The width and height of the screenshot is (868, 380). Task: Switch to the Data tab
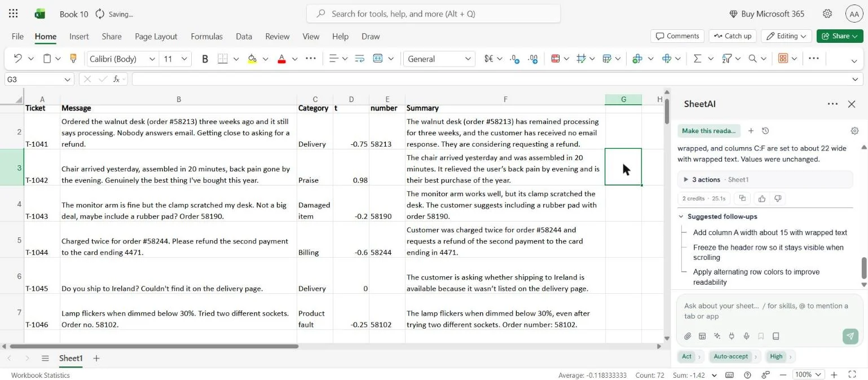point(244,36)
